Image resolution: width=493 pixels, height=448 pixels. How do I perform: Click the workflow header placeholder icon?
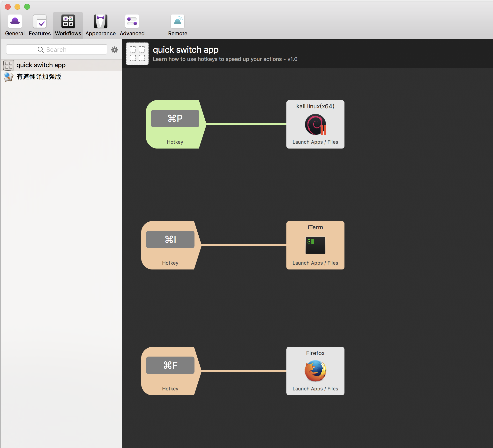click(x=137, y=54)
